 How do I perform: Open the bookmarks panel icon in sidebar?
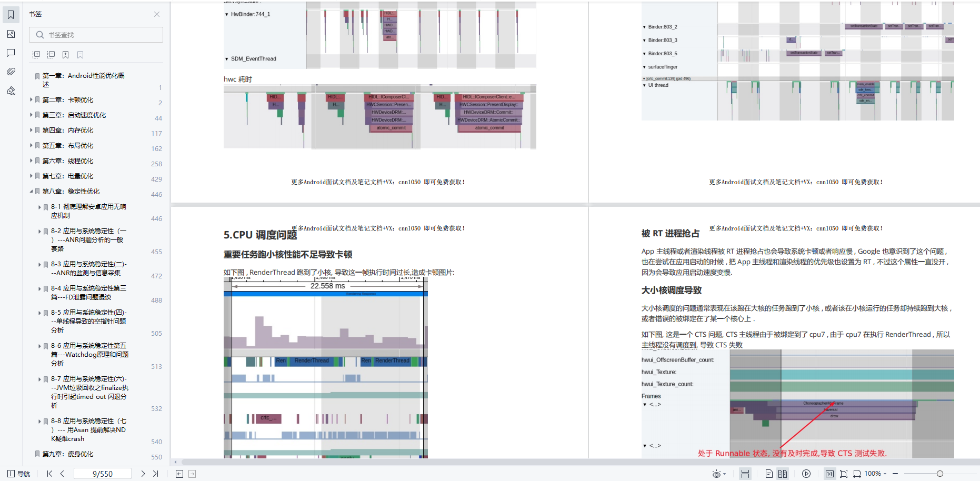pos(11,15)
